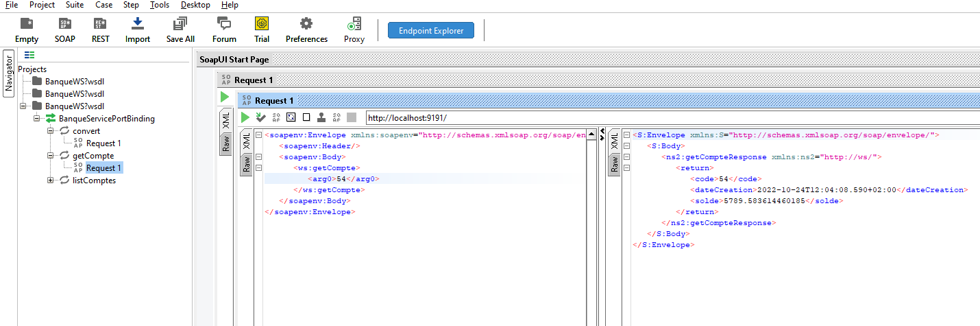Toggle the Navigator properties list icon
The width and height of the screenshot is (980, 326).
point(29,55)
